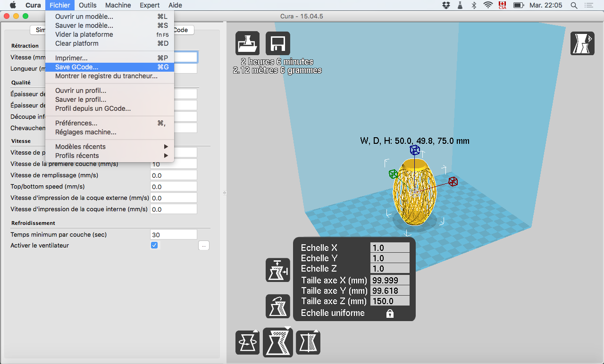Click the battery status icon
Image resolution: width=604 pixels, height=364 pixels.
[x=519, y=5]
